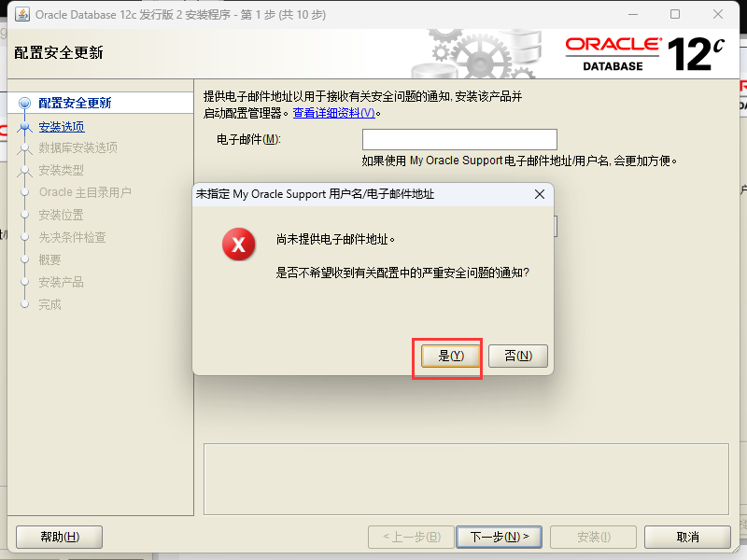Click the 是(Y) button
The width and height of the screenshot is (747, 560).
451,356
